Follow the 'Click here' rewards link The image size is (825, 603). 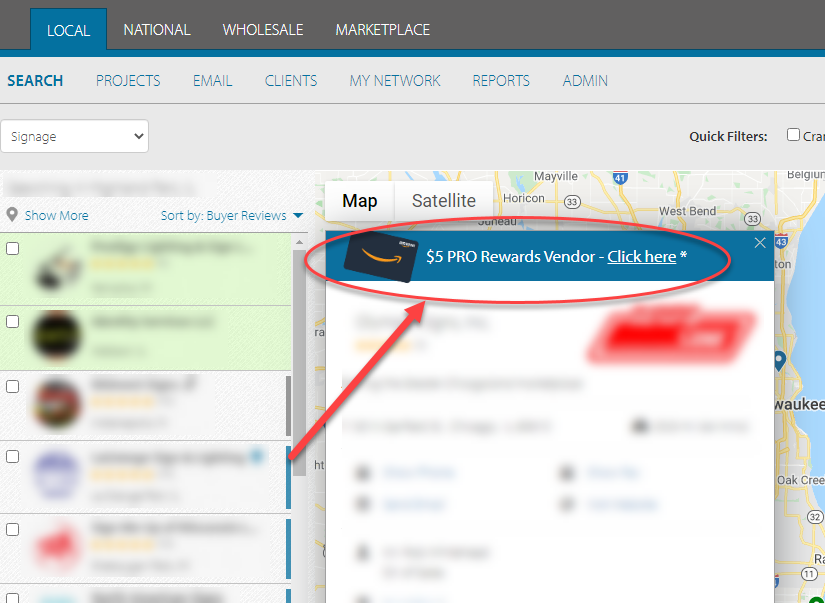point(641,256)
